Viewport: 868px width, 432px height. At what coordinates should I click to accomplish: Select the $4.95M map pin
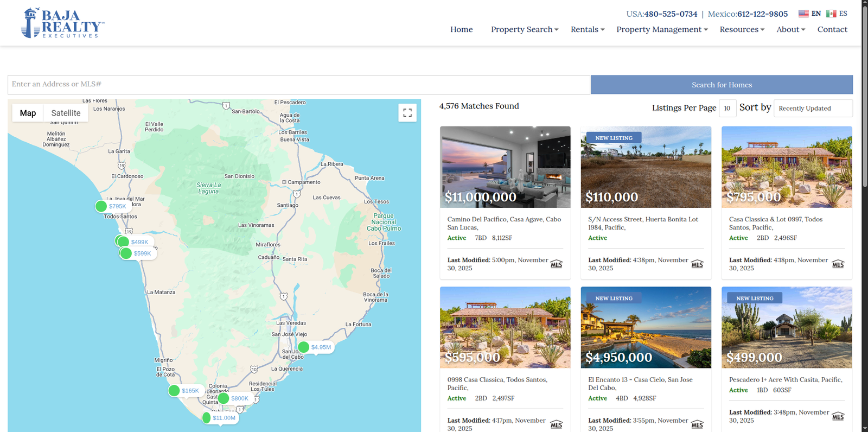(x=315, y=347)
